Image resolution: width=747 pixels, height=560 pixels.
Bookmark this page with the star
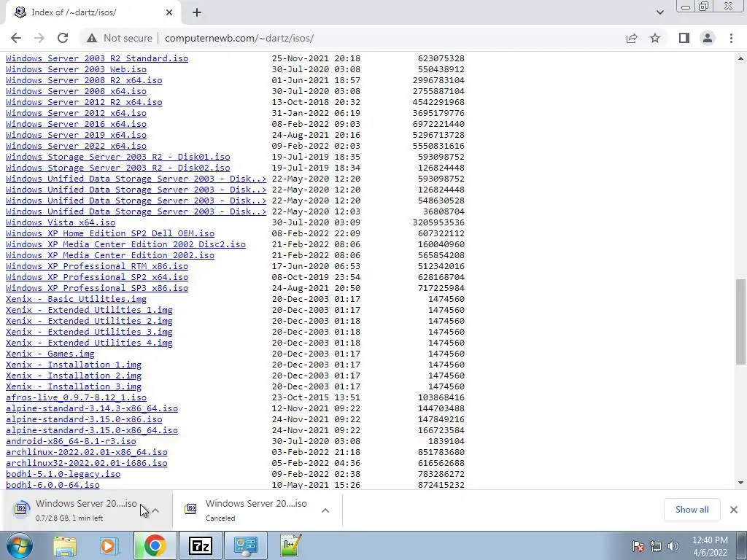(x=655, y=38)
